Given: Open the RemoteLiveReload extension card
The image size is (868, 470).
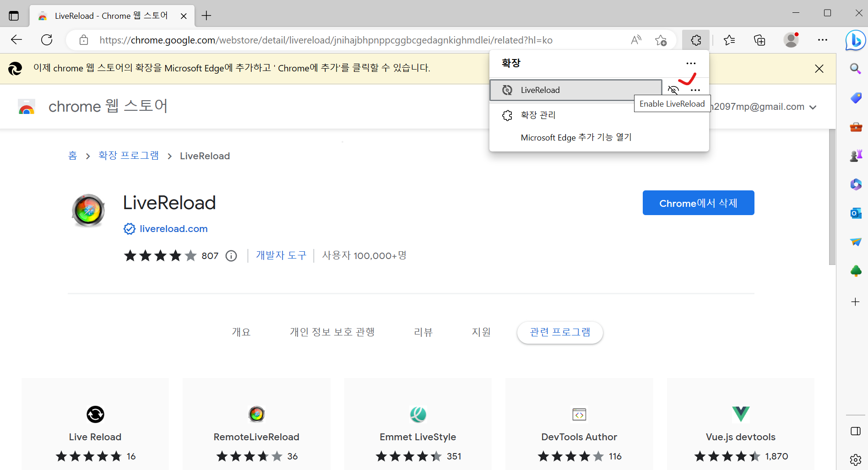Looking at the screenshot, I should (256, 424).
